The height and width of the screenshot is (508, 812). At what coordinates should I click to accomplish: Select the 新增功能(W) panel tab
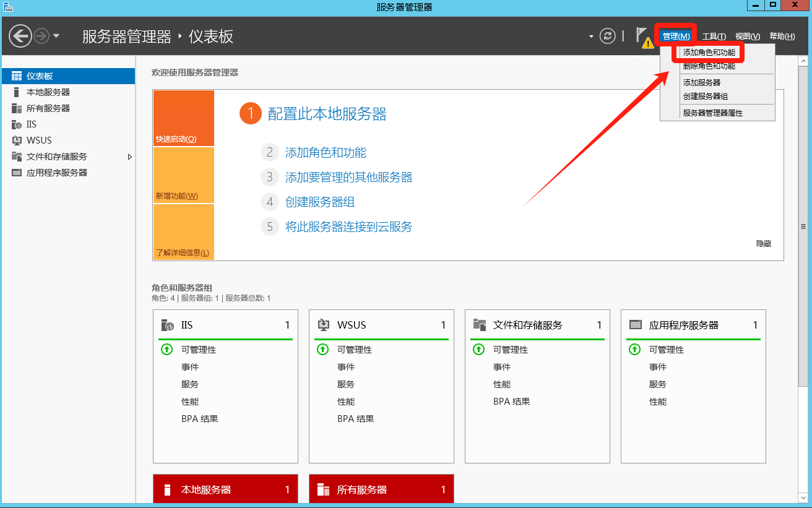pyautogui.click(x=183, y=175)
